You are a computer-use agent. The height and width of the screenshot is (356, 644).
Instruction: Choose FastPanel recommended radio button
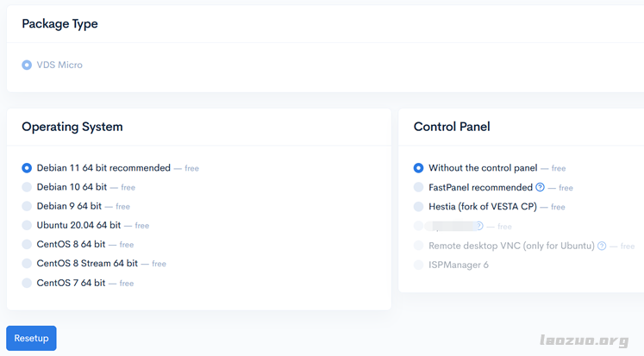tap(419, 187)
